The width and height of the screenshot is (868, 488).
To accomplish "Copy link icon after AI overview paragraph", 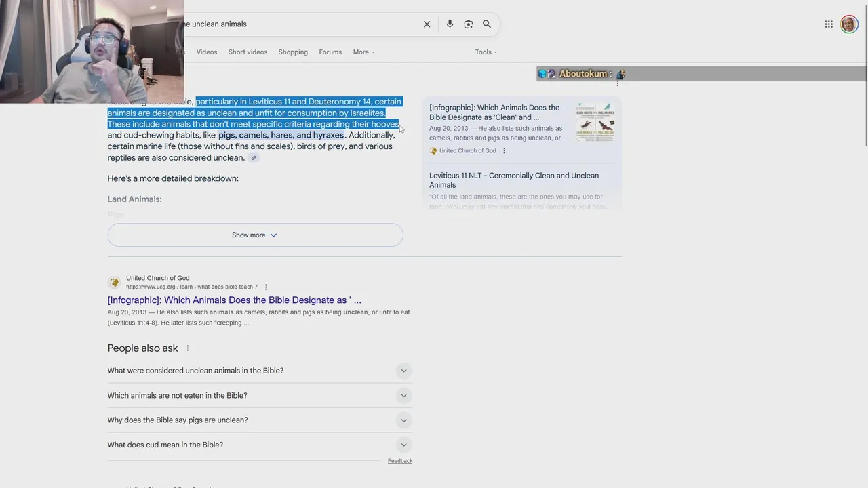I will [254, 158].
